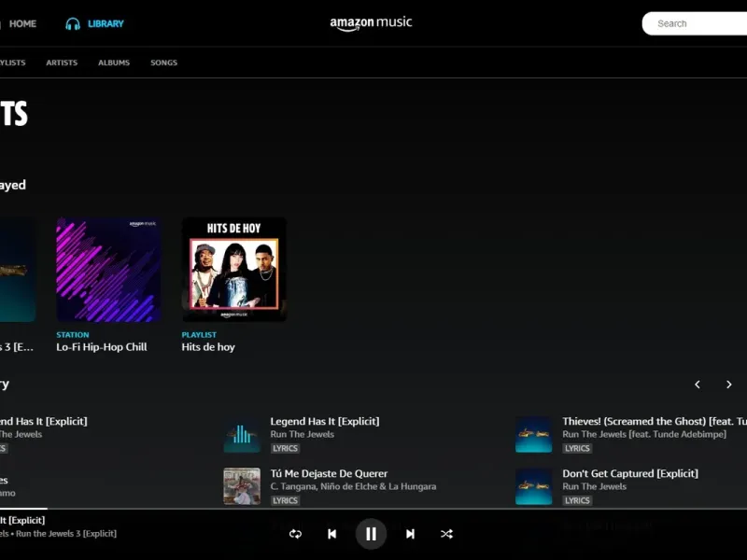The image size is (747, 560).
Task: Toggle shuffle playback
Action: [446, 534]
